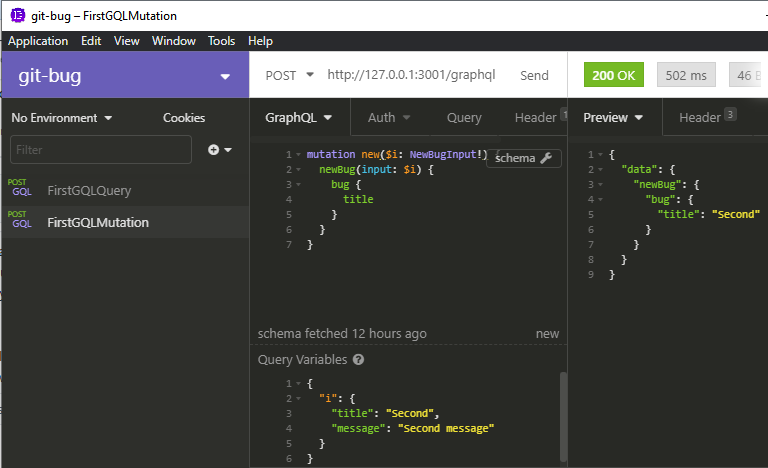Open the Query Variables help icon
768x468 pixels.
point(359,360)
